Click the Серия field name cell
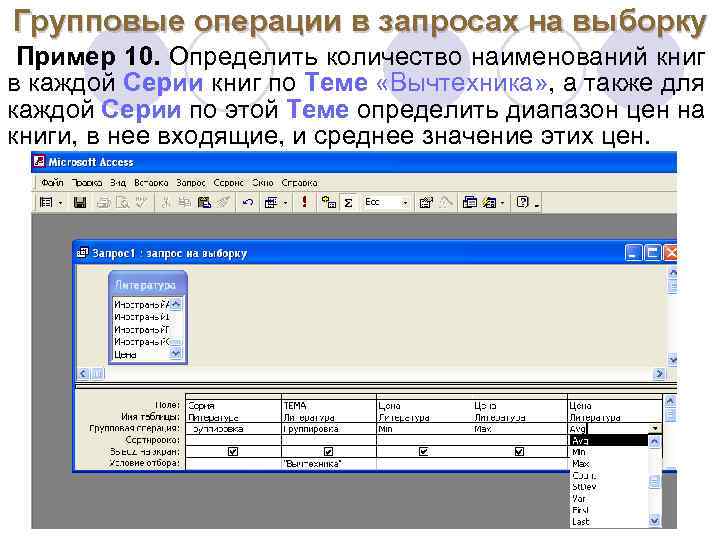This screenshot has width=720, height=540. 233,406
